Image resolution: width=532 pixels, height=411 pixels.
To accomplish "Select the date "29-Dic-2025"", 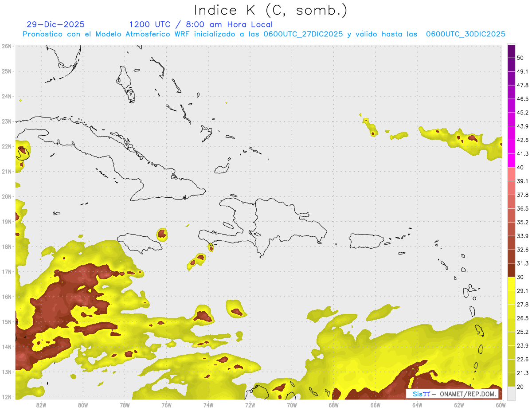I will [x=55, y=24].
